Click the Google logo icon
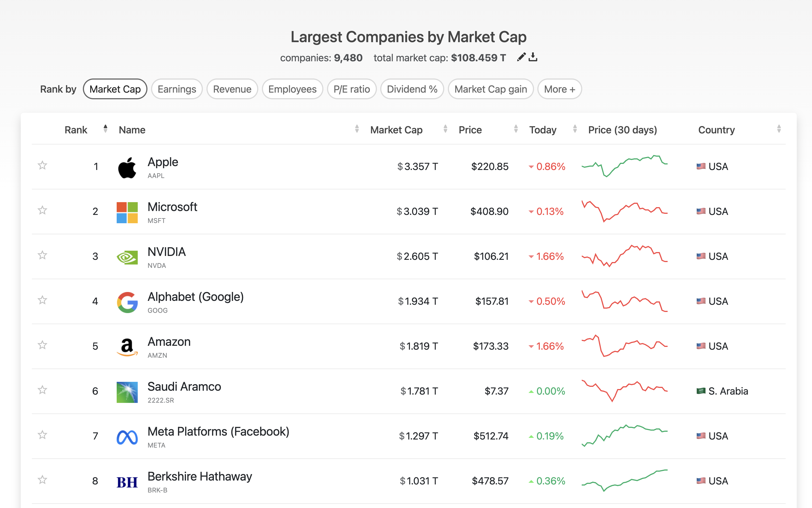The width and height of the screenshot is (812, 508). point(127,302)
